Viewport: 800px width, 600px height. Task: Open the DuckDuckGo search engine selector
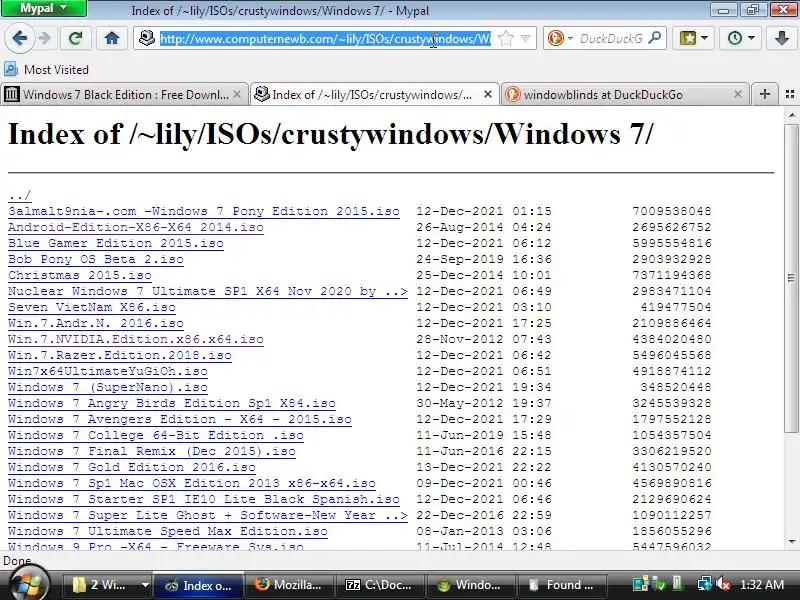pos(560,38)
